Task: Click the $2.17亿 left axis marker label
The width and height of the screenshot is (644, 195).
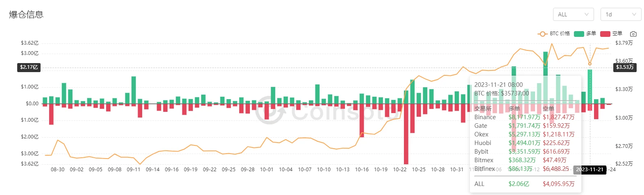Action: [x=29, y=67]
